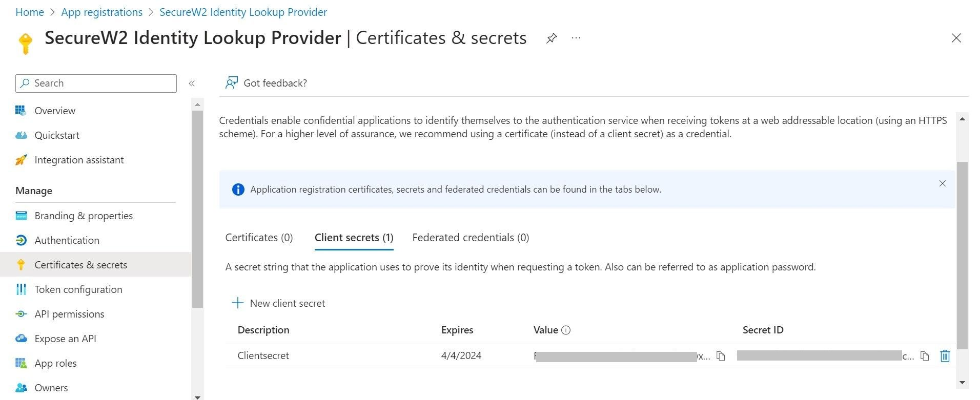
Task: Switch to the Certificates (0) tab
Action: 259,238
